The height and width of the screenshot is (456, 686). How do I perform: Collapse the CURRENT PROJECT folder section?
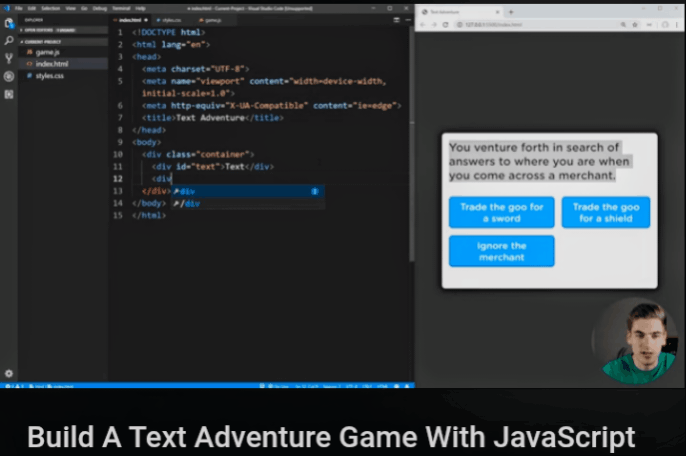tap(40, 41)
